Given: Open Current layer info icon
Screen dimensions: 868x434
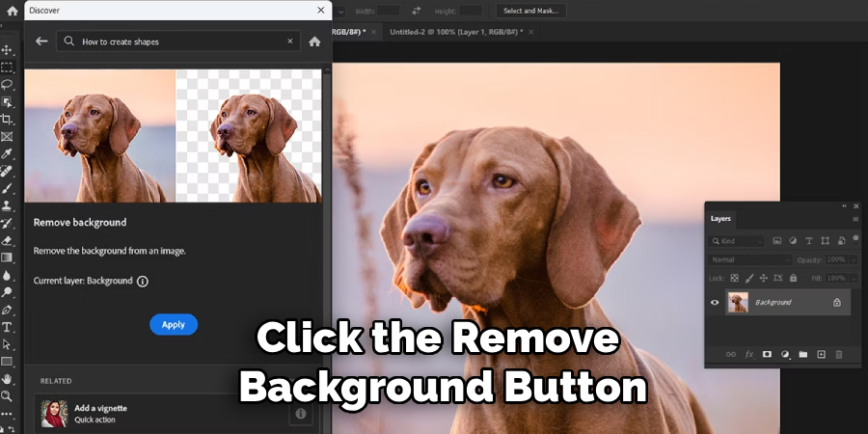Looking at the screenshot, I should [143, 282].
